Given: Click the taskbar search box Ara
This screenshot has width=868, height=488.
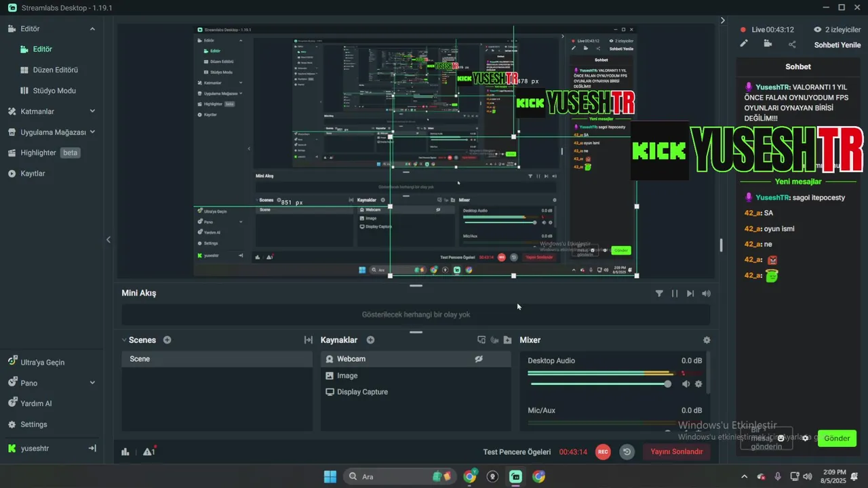Looking at the screenshot, I should 399,476.
